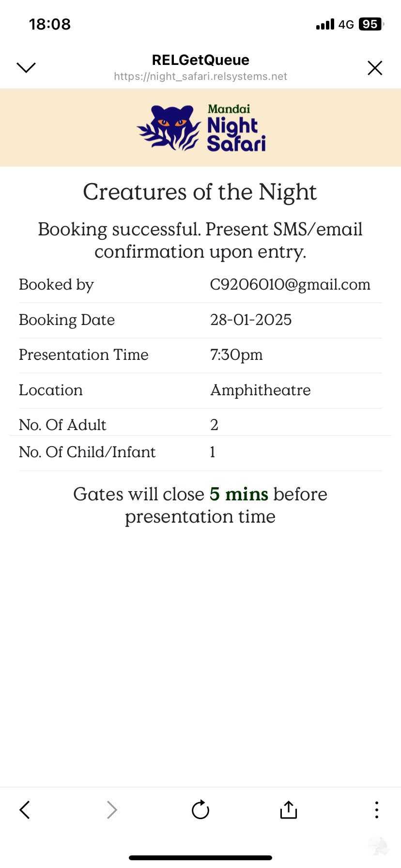Collapse the in-app browser with the down chevron
401x868 pixels.
[x=26, y=68]
